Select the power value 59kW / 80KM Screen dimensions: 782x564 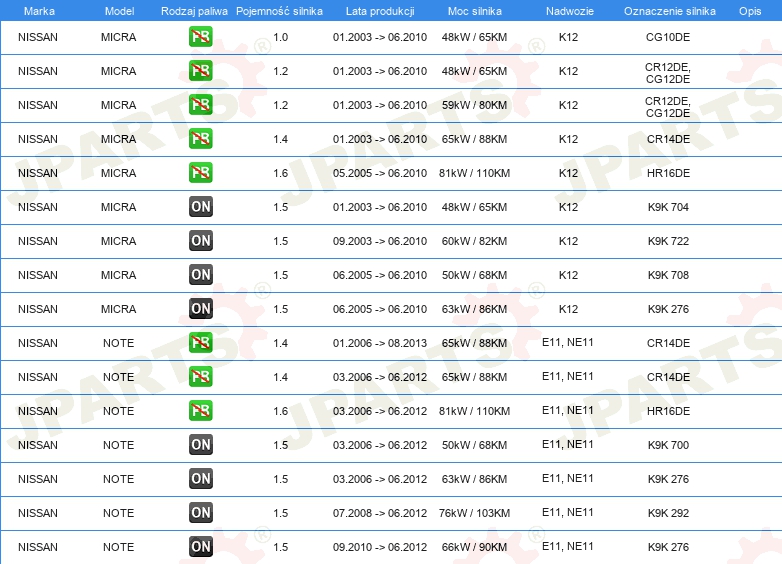pyautogui.click(x=474, y=105)
